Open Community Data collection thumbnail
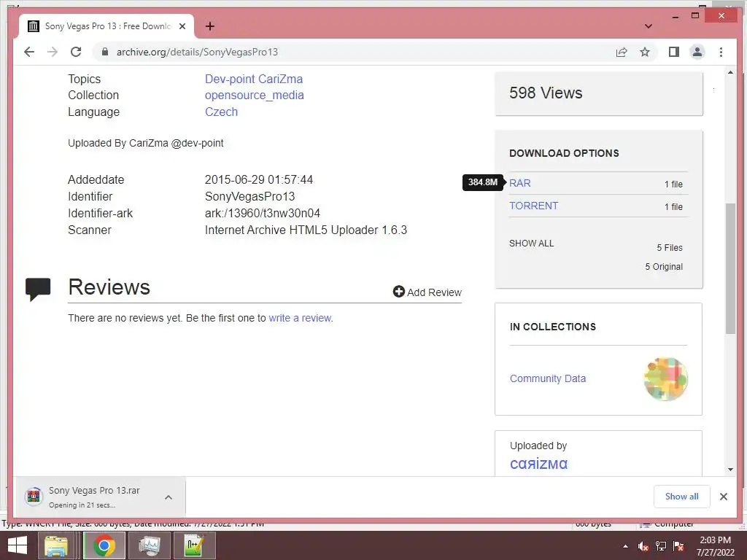Viewport: 747px width, 560px height. pyautogui.click(x=665, y=379)
